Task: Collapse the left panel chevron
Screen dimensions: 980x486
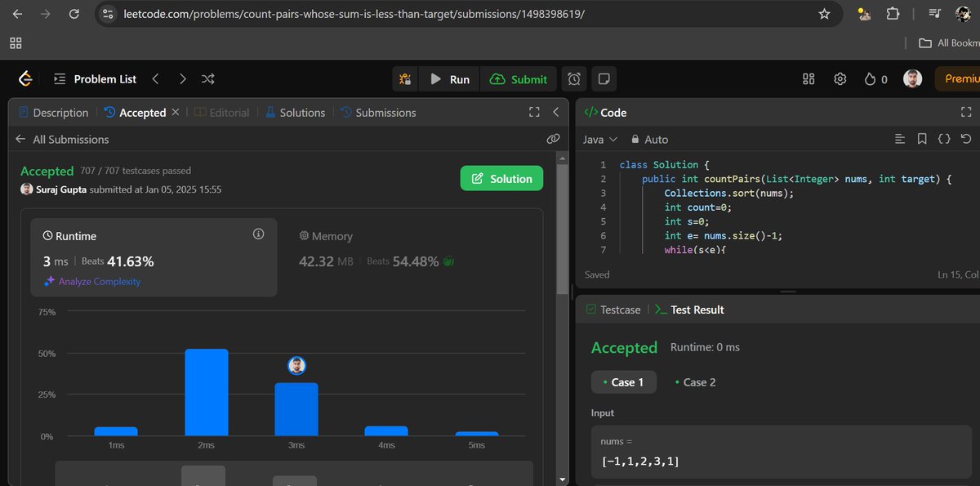Action: coord(556,113)
